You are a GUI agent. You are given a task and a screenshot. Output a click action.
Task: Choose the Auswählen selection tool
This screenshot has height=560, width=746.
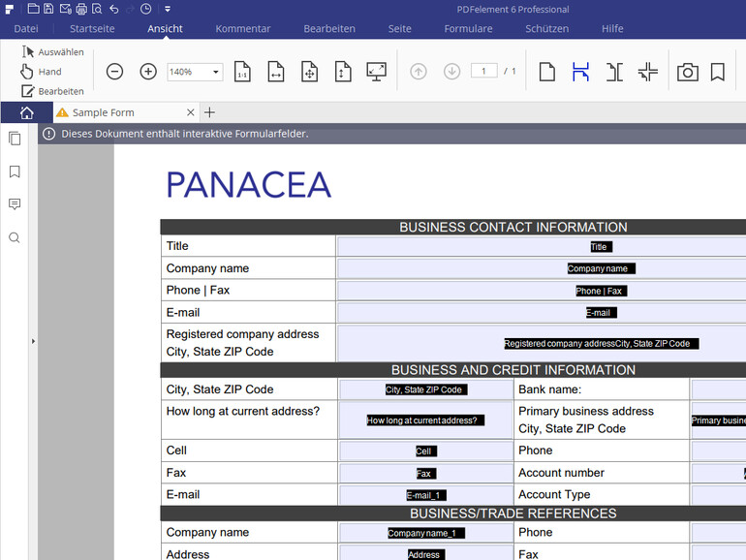pyautogui.click(x=53, y=52)
